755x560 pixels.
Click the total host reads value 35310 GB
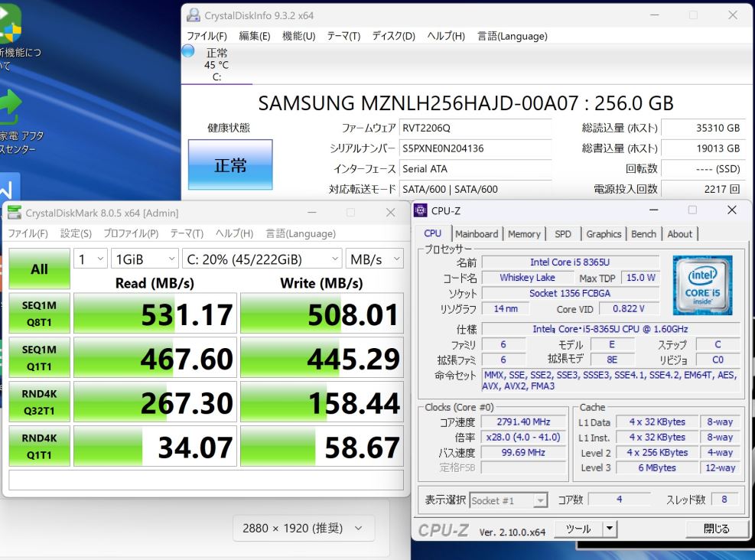pyautogui.click(x=703, y=128)
